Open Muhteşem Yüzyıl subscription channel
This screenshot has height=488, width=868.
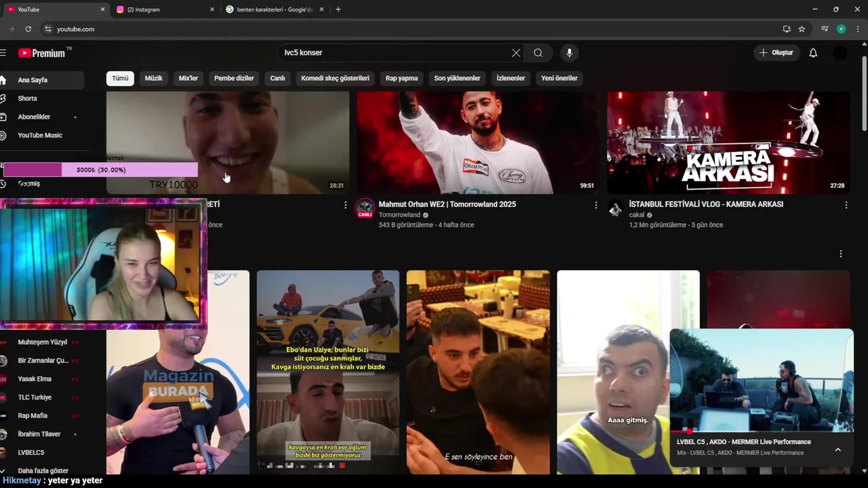[42, 342]
